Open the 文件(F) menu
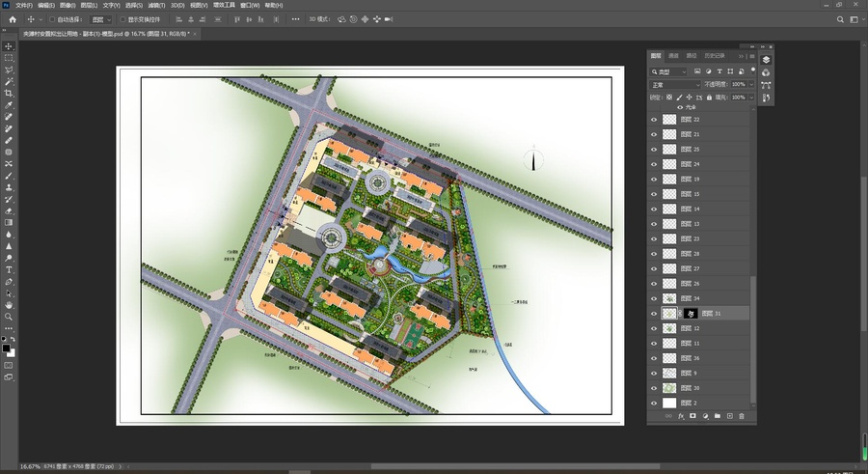The width and height of the screenshot is (868, 474). (24, 5)
